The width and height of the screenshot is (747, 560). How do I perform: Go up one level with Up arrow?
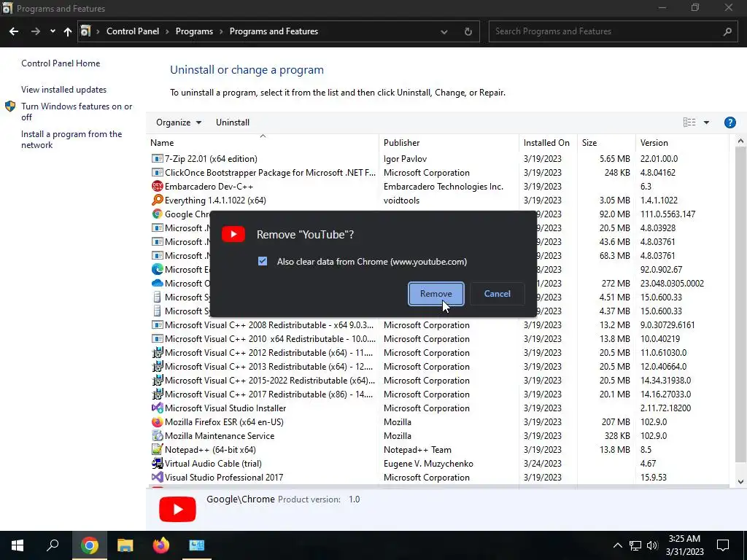68,31
